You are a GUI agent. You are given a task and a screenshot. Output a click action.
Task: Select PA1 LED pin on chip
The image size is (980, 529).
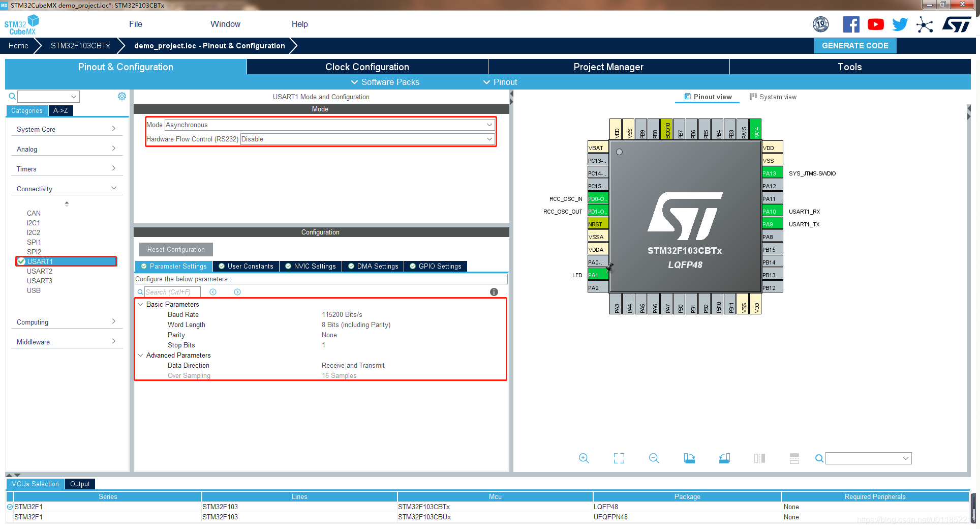tap(598, 275)
